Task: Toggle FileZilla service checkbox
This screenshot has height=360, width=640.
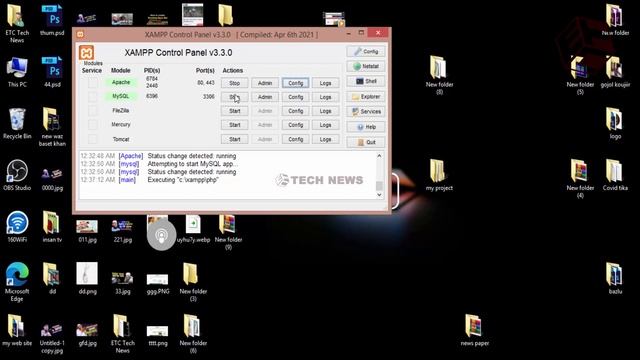Action: click(x=93, y=111)
